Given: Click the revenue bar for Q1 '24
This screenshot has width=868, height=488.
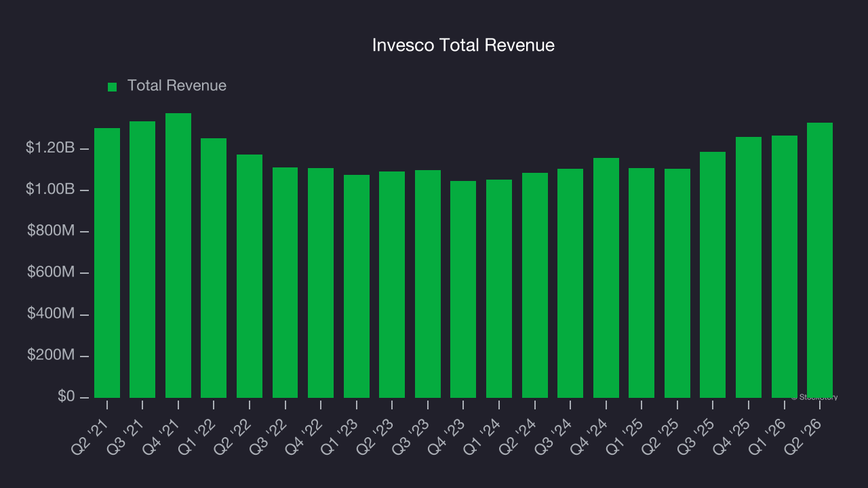Looking at the screenshot, I should click(499, 289).
